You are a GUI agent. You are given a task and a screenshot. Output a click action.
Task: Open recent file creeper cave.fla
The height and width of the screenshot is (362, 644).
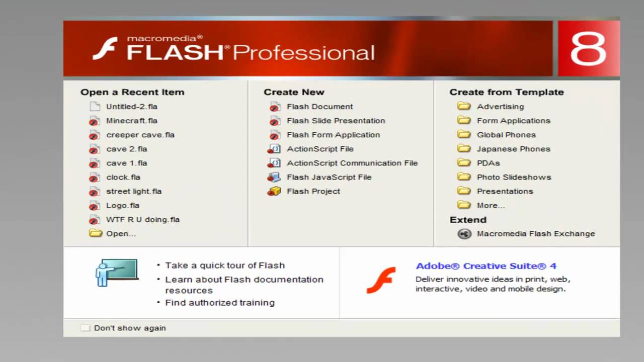tap(140, 135)
